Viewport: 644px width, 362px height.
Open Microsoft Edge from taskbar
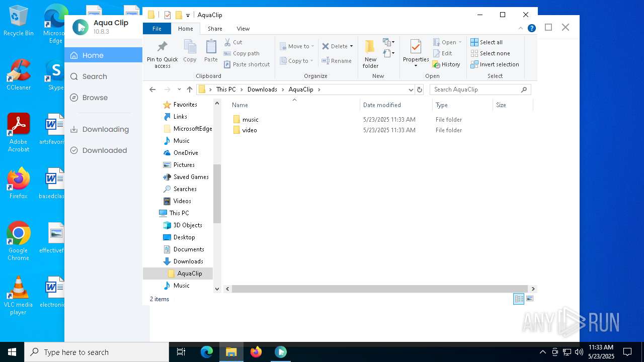point(207,352)
